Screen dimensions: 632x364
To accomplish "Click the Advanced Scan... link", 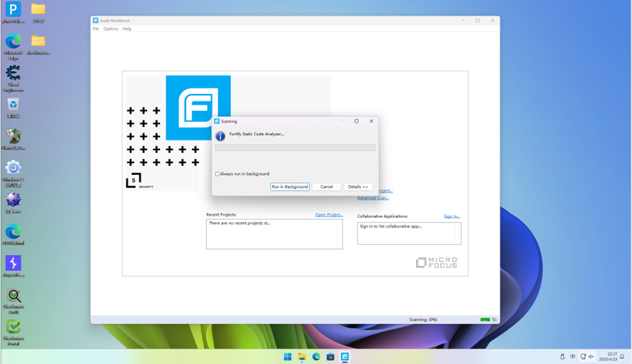I will pos(373,198).
